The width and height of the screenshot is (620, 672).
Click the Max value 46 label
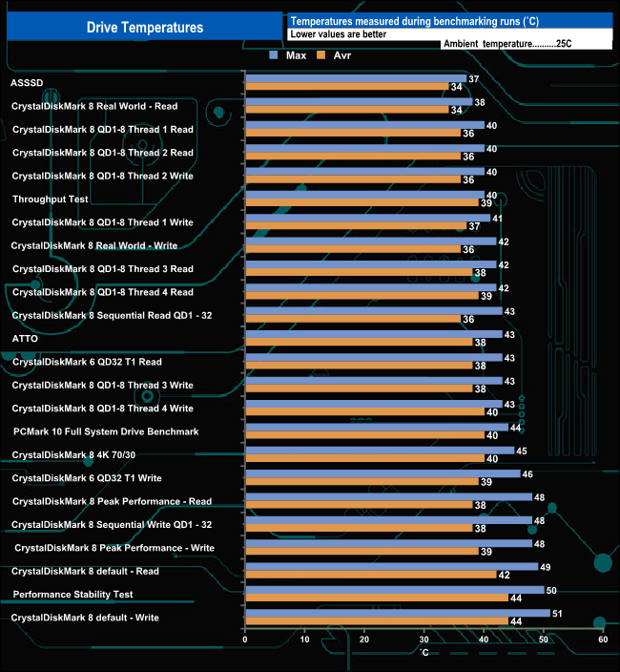527,474
